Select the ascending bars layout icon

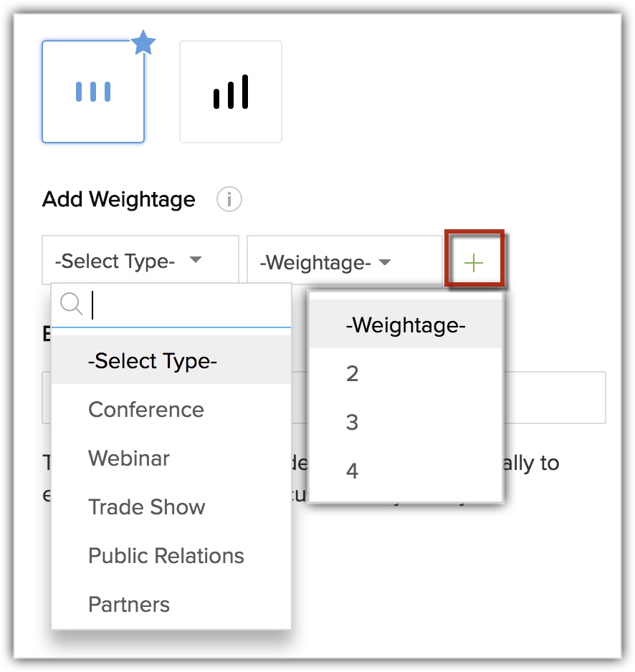point(230,92)
